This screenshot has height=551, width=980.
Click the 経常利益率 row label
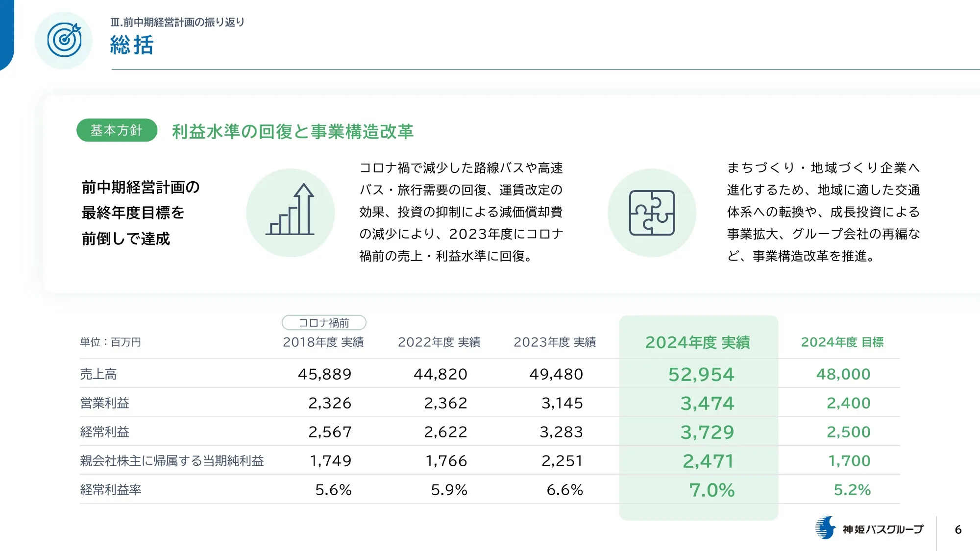111,490
